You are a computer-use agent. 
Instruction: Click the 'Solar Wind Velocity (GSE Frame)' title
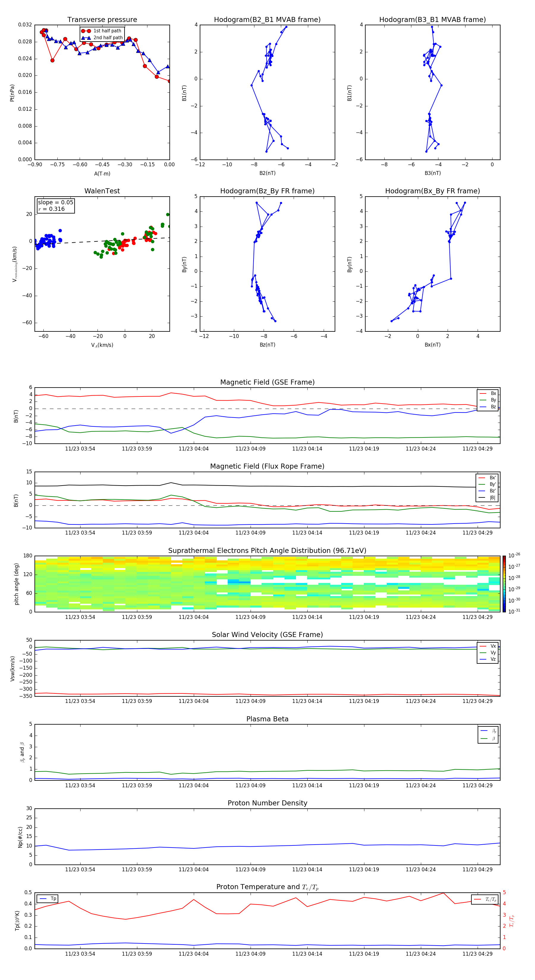(267, 635)
